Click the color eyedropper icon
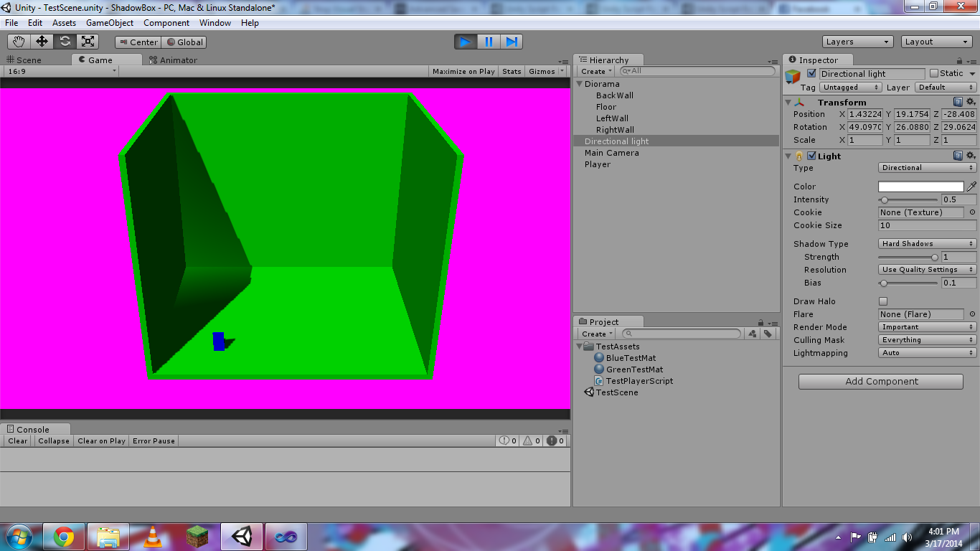Screen dimensions: 980x551 (x=971, y=187)
